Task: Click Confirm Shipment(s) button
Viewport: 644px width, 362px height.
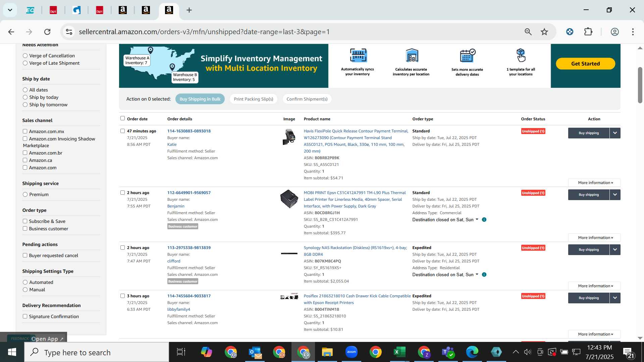Action: click(307, 99)
